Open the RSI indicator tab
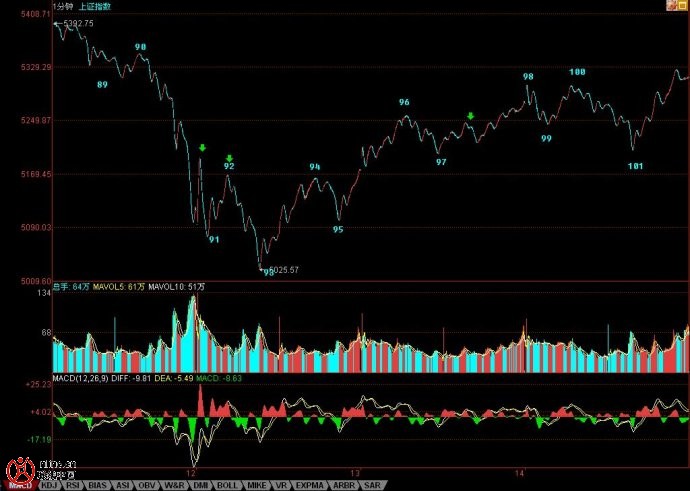 click(x=73, y=485)
